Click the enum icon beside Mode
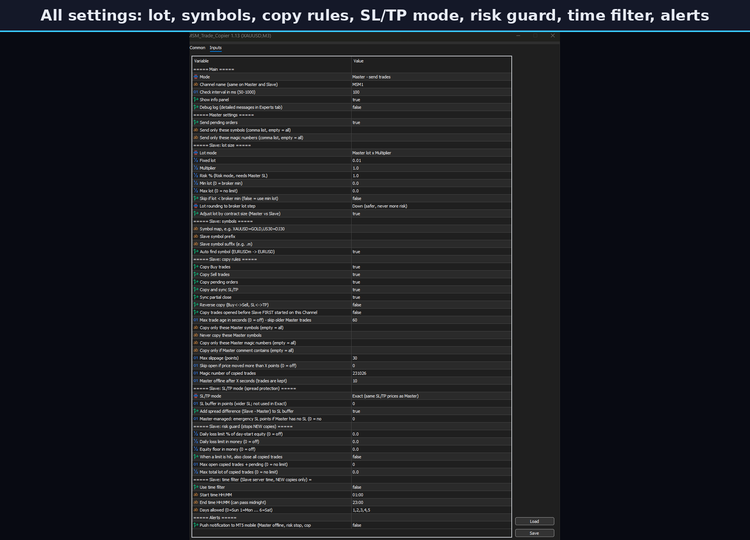750x540 pixels. [x=196, y=77]
